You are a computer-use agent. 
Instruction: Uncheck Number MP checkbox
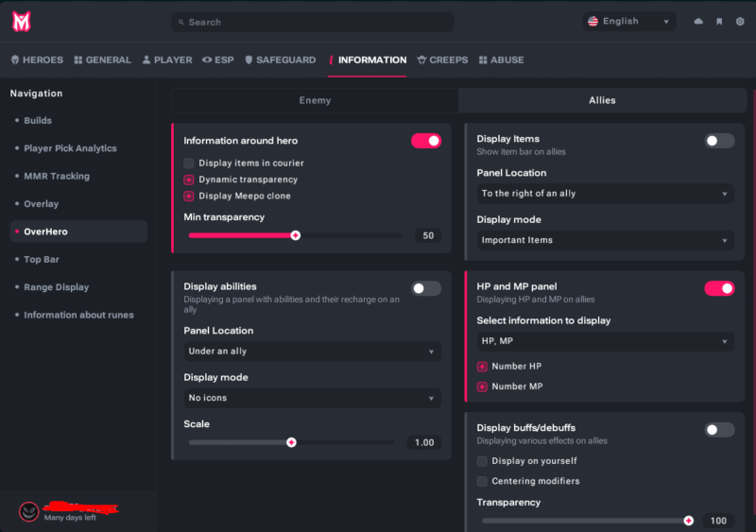[482, 386]
